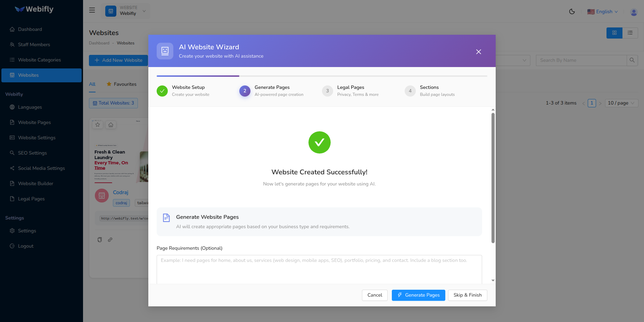
Task: Change items per page via 10/page dropdown
Action: [621, 103]
